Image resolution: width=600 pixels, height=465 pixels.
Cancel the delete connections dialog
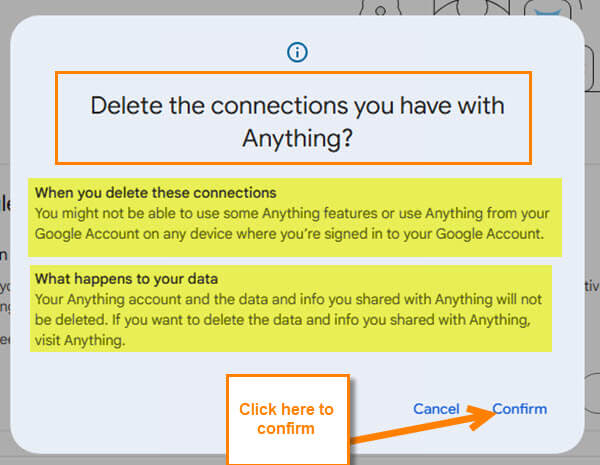[x=436, y=409]
